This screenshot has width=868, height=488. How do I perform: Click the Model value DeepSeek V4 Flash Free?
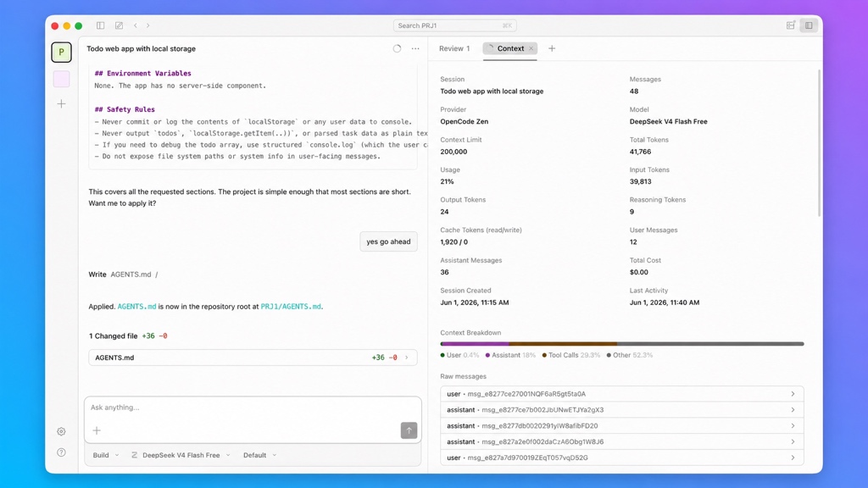pos(668,122)
